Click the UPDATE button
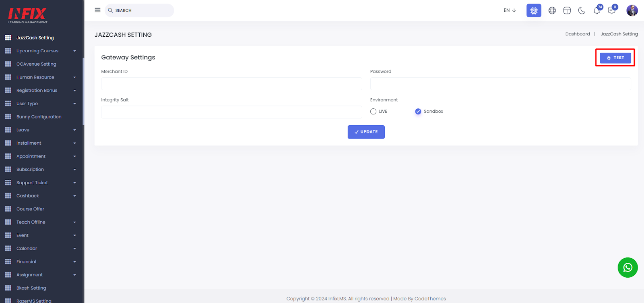Image resolution: width=644 pixels, height=303 pixels. coord(366,132)
